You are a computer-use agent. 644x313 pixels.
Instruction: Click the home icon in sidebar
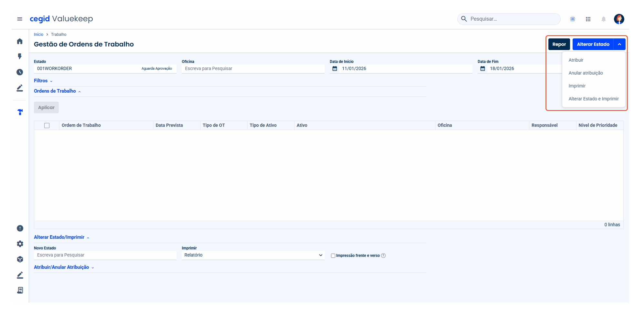click(x=20, y=41)
